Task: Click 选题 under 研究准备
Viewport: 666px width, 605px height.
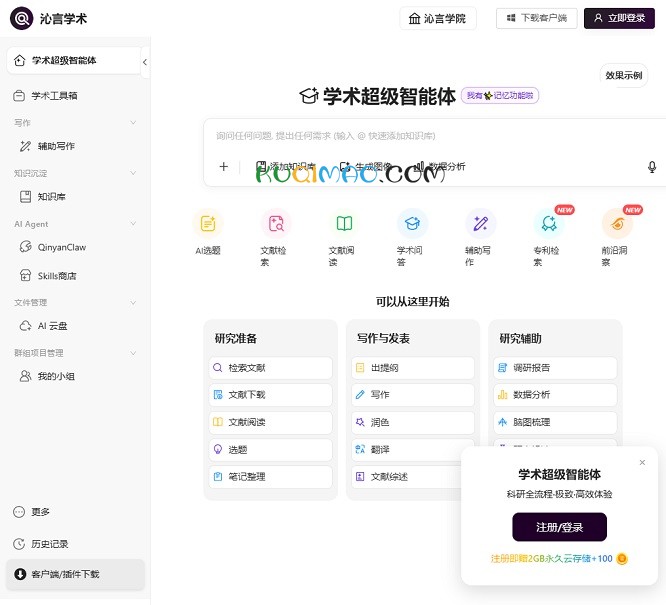Action: [271, 450]
